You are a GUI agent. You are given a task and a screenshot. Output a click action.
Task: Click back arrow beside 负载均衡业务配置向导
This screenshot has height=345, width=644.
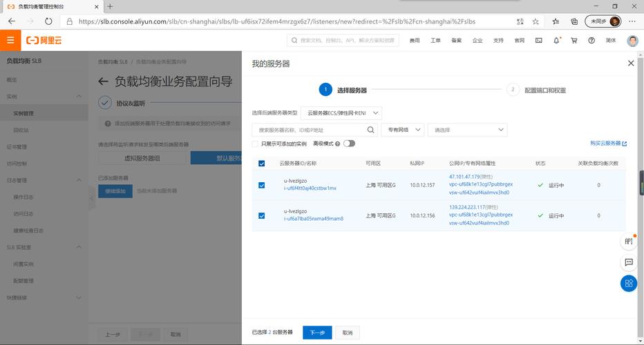[103, 81]
